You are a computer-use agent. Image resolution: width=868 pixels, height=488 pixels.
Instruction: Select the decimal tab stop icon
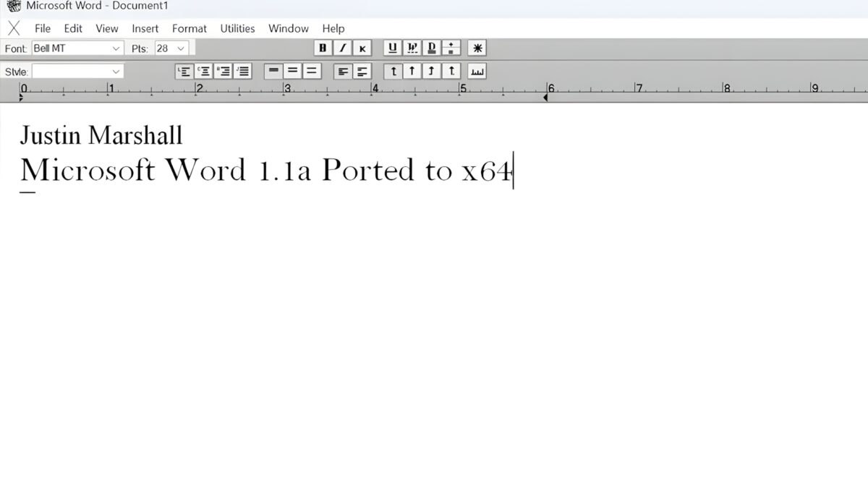point(451,71)
